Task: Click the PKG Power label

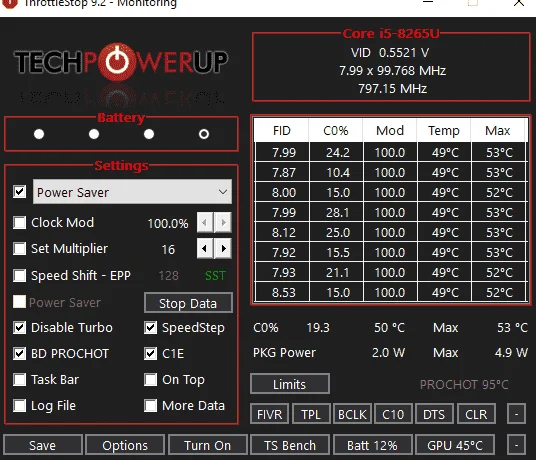Action: pyautogui.click(x=284, y=352)
